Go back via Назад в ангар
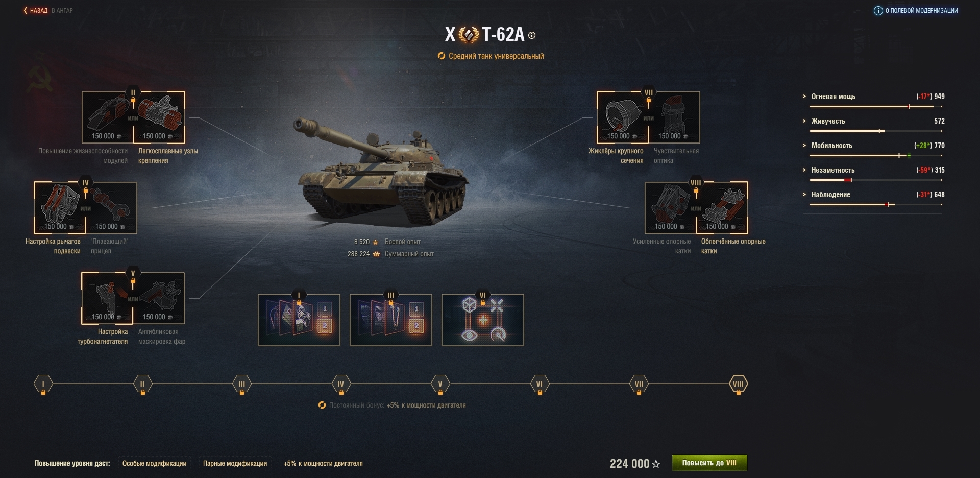The width and height of the screenshot is (980, 478). (x=48, y=10)
